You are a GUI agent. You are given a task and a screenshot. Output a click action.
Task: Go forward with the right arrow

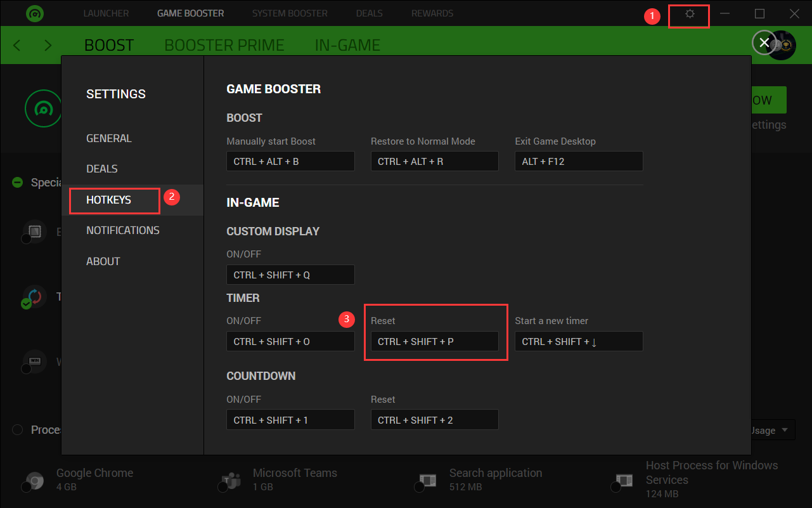[x=48, y=45]
